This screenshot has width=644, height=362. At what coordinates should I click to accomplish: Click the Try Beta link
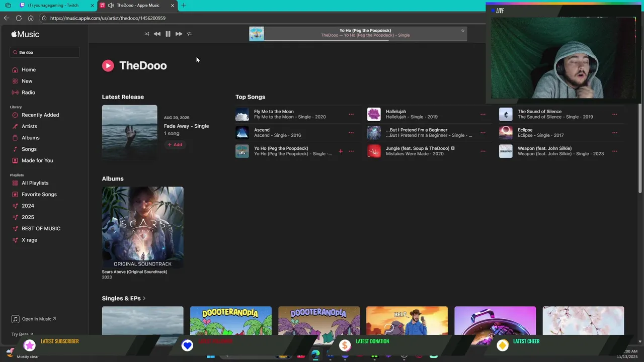pyautogui.click(x=22, y=334)
